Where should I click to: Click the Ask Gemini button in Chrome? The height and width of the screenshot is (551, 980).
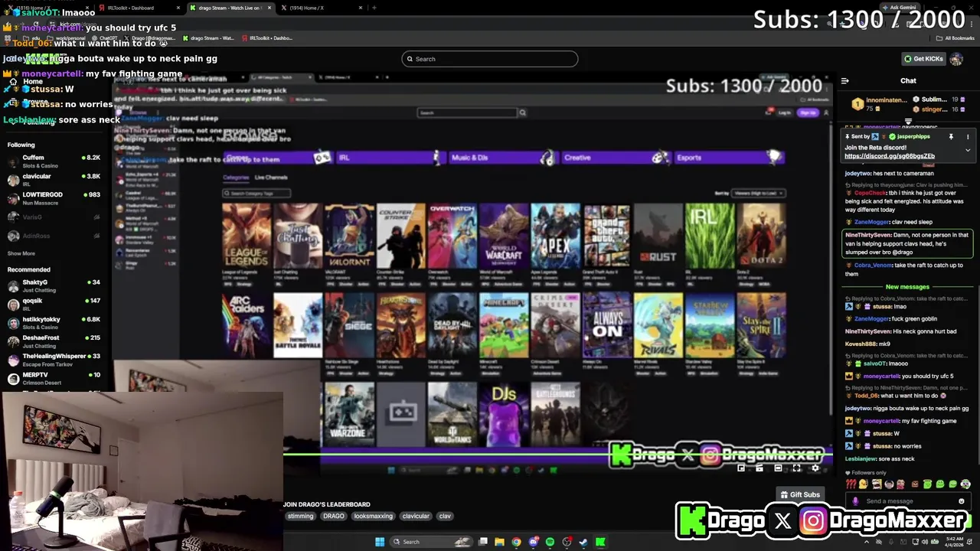click(900, 7)
